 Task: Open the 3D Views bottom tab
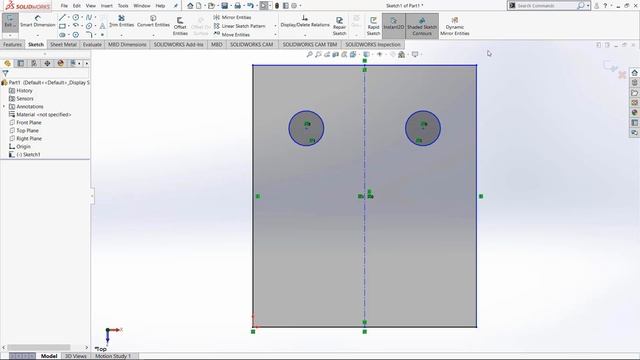[x=76, y=356]
